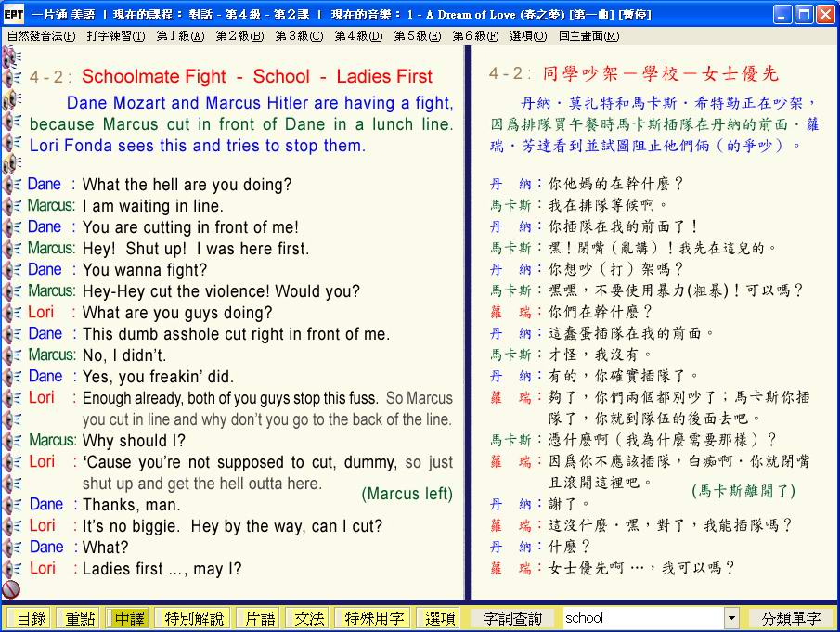Click the word lookup field containing 'school'
This screenshot has width=840, height=632.
(x=640, y=618)
